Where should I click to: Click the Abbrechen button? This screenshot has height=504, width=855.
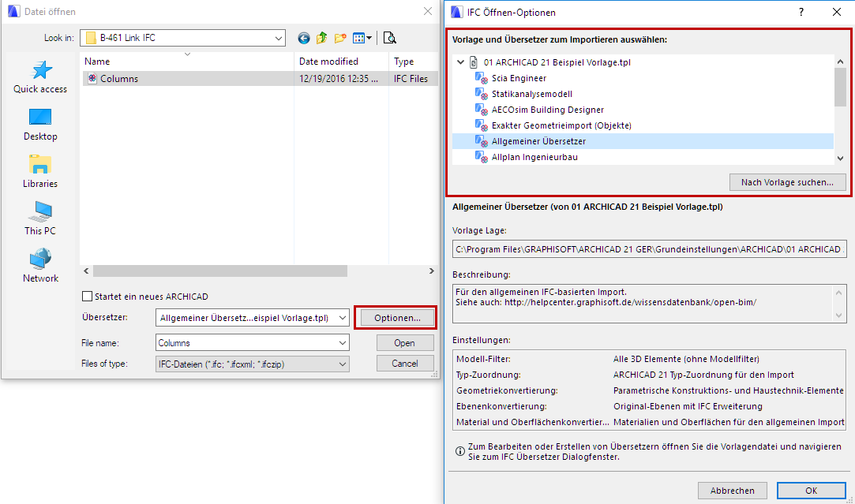point(733,491)
